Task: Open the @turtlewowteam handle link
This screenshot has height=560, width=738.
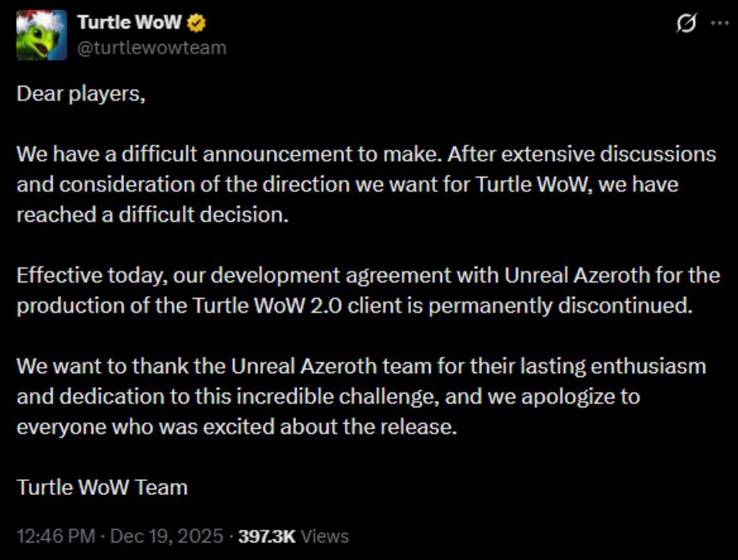Action: tap(152, 47)
